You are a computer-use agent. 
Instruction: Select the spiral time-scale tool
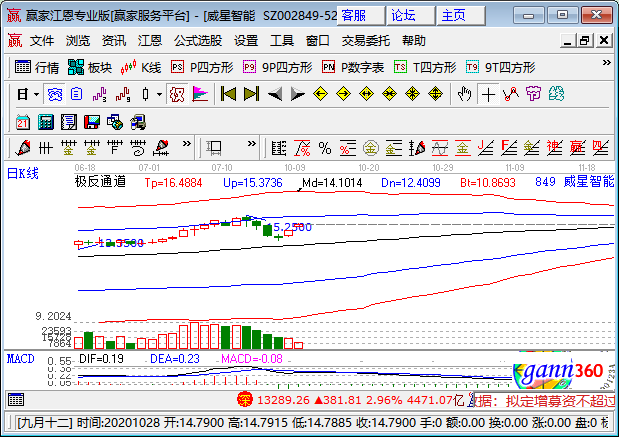138,148
